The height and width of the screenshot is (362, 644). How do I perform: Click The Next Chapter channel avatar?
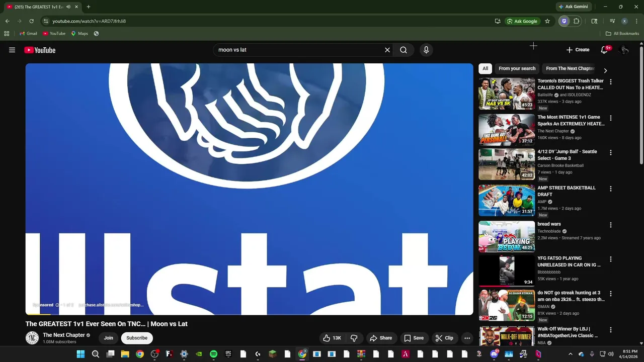pyautogui.click(x=32, y=338)
